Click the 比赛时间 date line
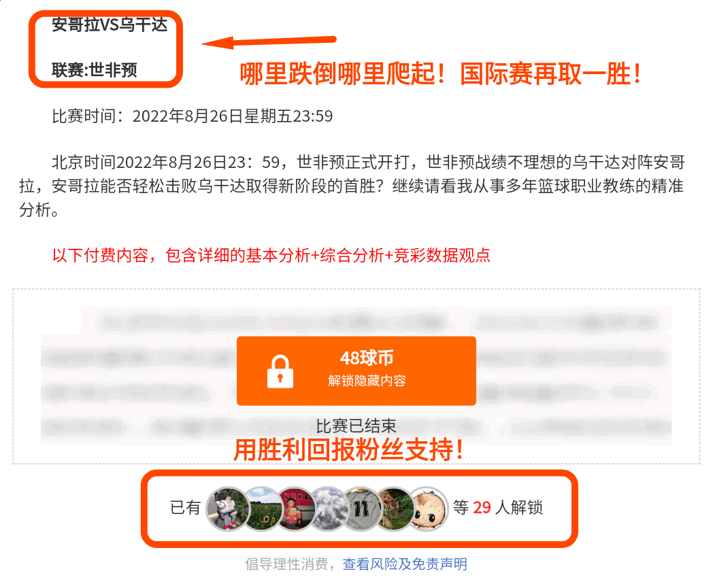 [x=193, y=116]
